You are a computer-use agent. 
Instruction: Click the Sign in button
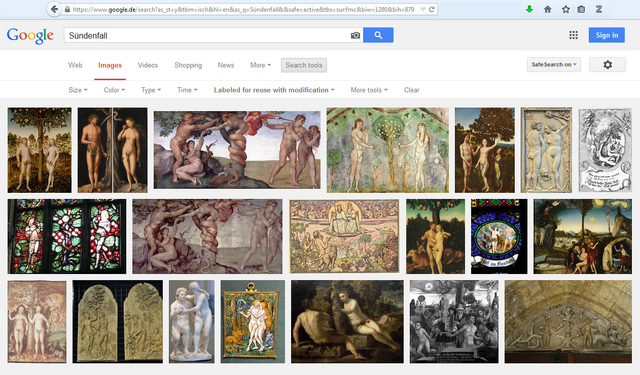click(607, 35)
